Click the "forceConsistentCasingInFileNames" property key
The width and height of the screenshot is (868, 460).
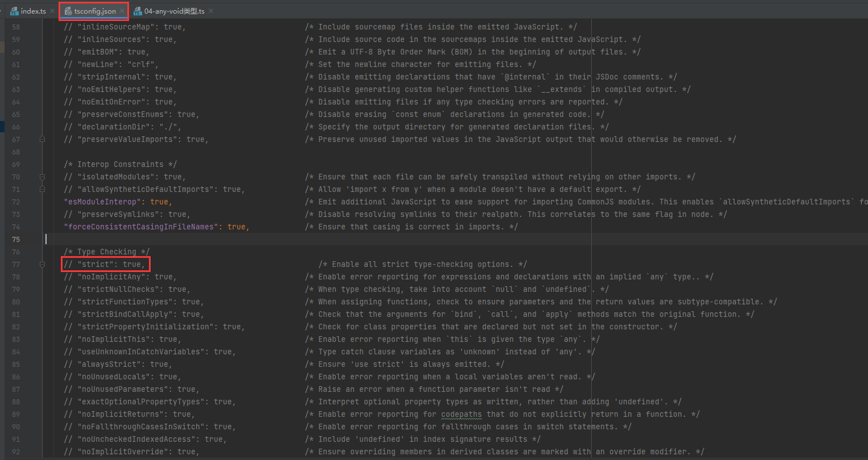click(x=142, y=227)
